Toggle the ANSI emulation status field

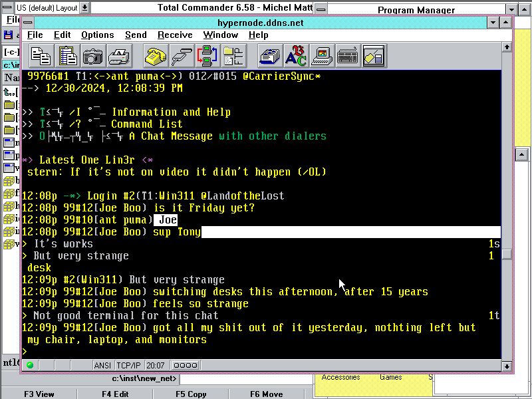[x=102, y=364]
